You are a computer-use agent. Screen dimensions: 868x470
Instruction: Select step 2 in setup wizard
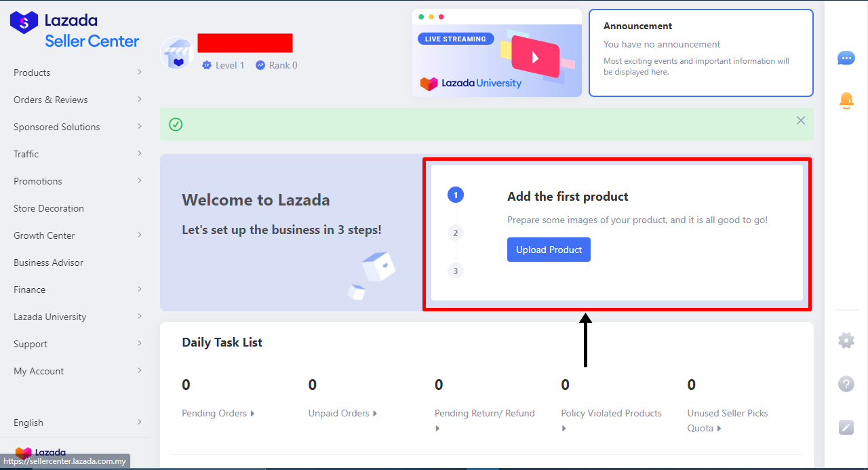click(456, 233)
